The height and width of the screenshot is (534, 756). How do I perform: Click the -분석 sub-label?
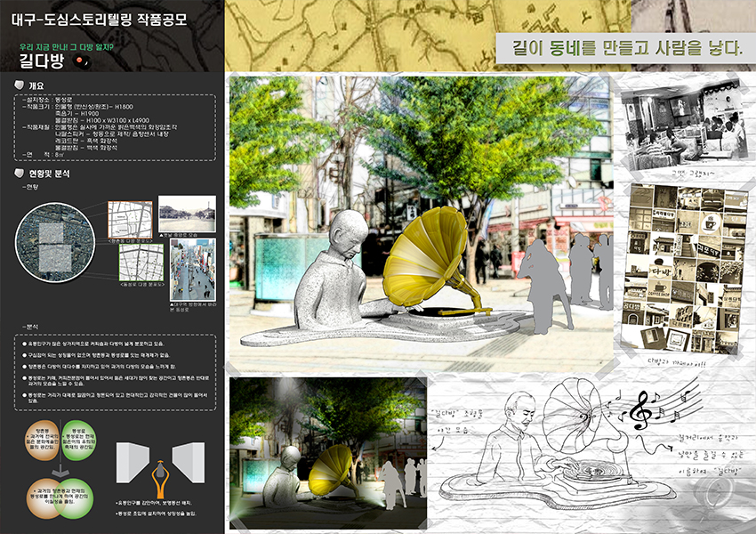[30, 327]
